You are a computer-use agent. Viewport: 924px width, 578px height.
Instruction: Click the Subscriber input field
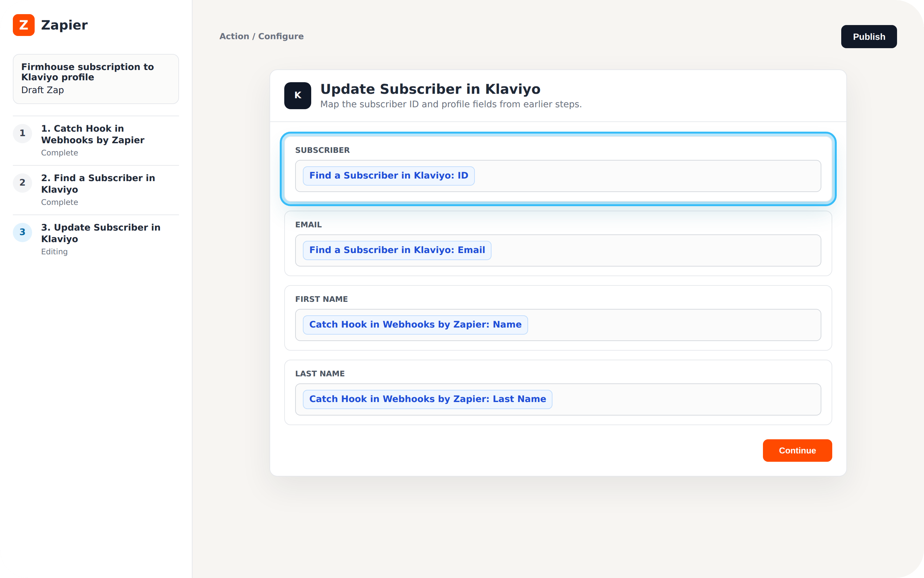pos(558,176)
